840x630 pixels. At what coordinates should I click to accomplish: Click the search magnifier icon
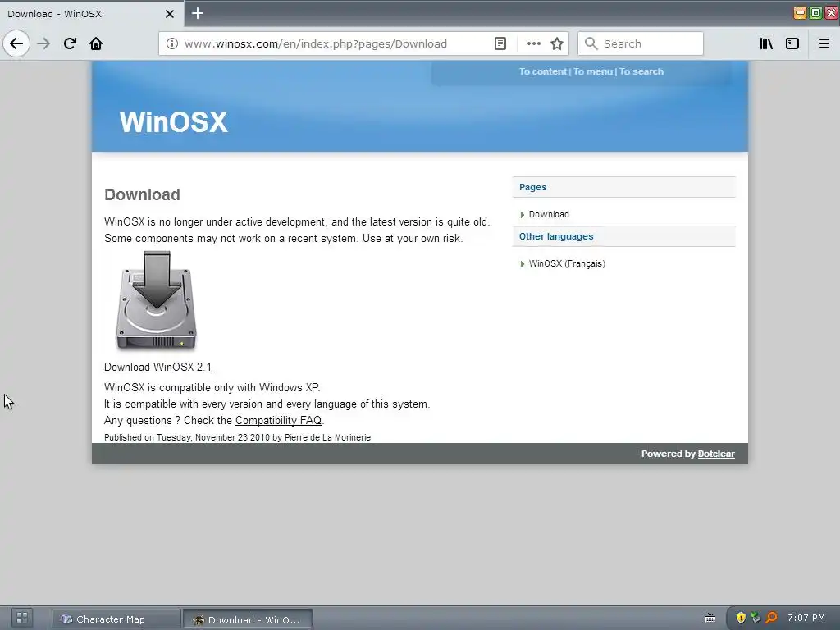coord(591,43)
